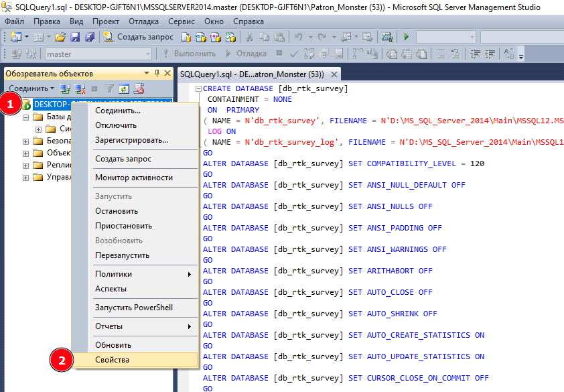The height and width of the screenshot is (392, 564).
Task: Click the Connect Object Explorer icon with green arrow
Action: 65,88
